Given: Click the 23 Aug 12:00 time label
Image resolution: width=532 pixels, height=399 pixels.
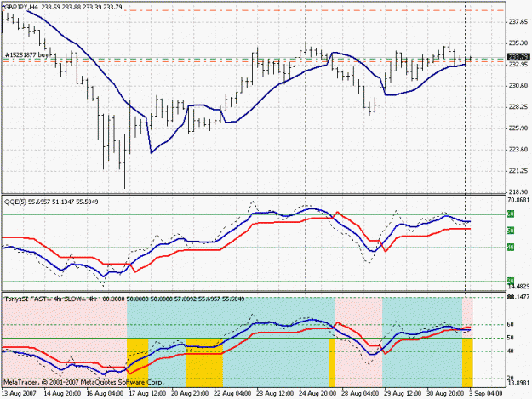Looking at the screenshot, I should [275, 394].
